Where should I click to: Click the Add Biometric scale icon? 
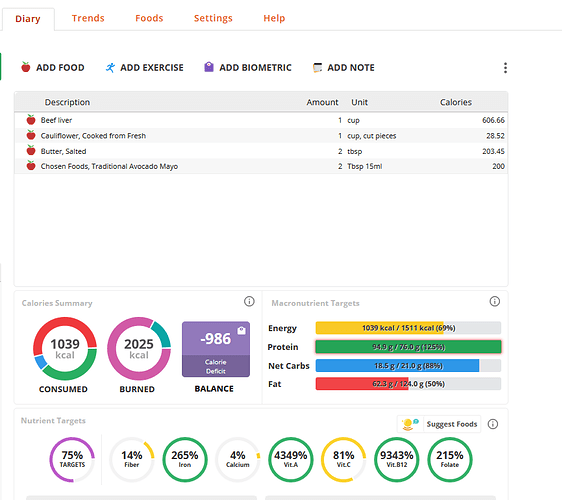point(209,67)
